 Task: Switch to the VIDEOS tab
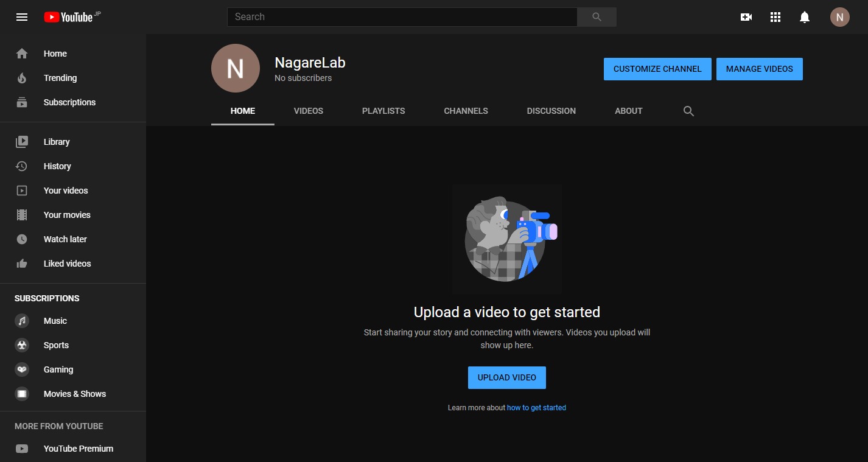(309, 111)
